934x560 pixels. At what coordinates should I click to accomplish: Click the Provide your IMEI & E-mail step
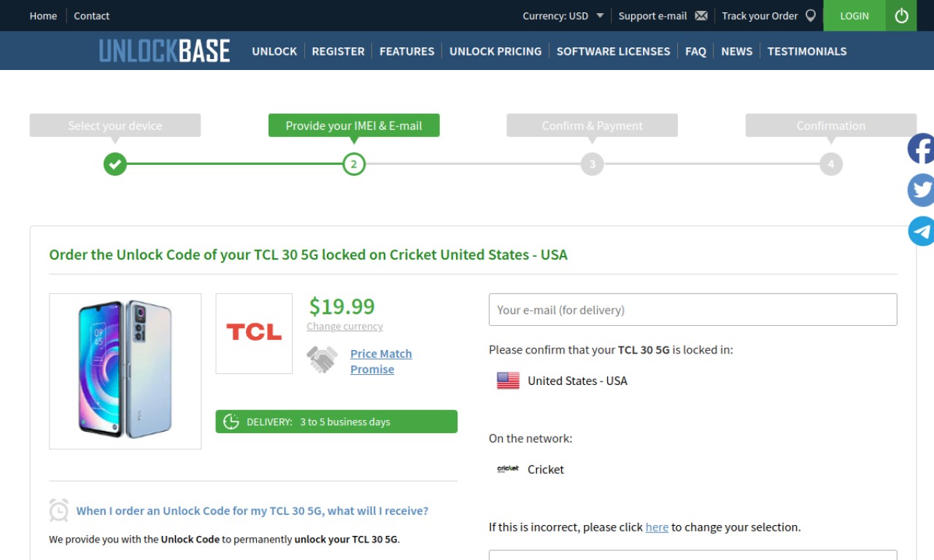354,125
